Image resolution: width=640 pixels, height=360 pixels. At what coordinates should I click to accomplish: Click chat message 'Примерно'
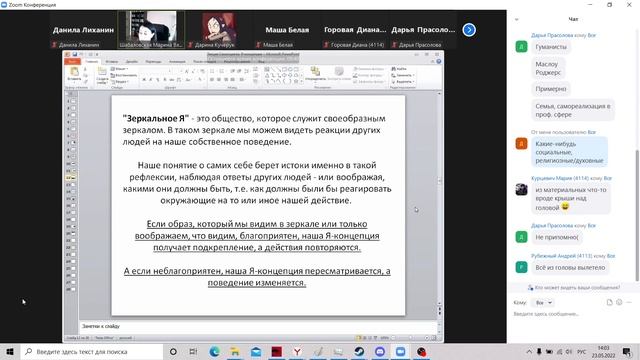tap(551, 89)
